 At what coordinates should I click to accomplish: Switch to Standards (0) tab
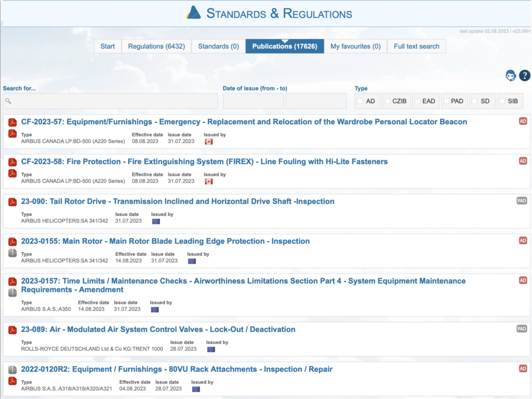219,46
